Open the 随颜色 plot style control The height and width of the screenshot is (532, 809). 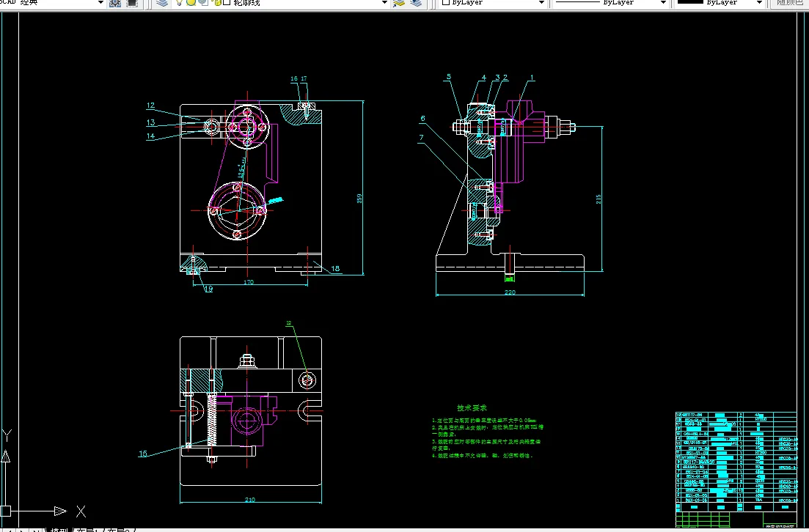789,3
